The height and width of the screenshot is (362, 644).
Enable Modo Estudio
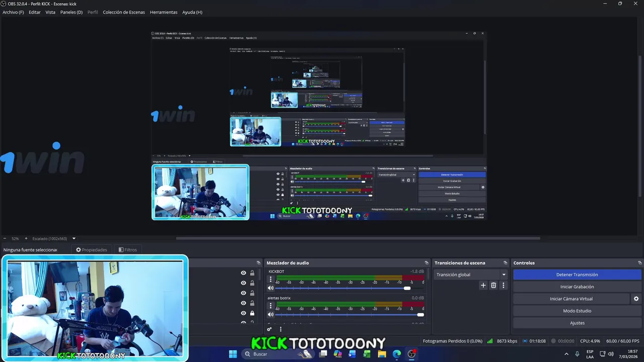coord(577,311)
